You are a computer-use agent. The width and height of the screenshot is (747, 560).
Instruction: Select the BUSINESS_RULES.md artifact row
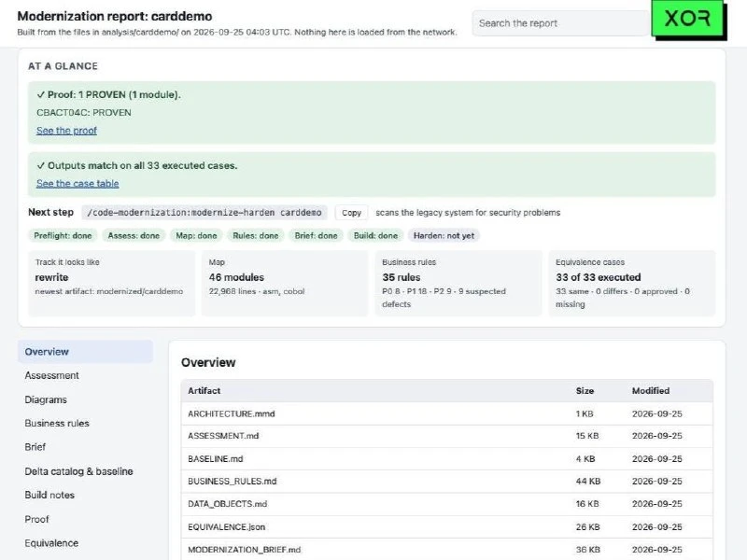tap(447, 482)
